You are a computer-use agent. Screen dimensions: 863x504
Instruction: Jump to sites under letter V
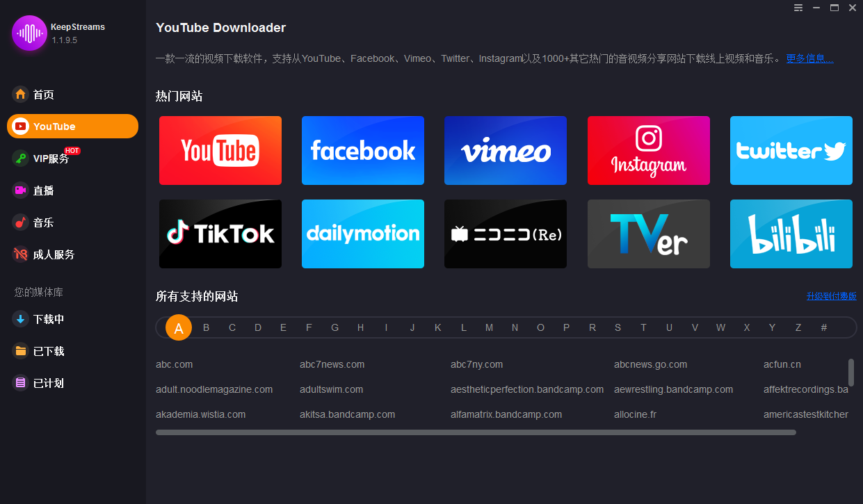coord(695,327)
